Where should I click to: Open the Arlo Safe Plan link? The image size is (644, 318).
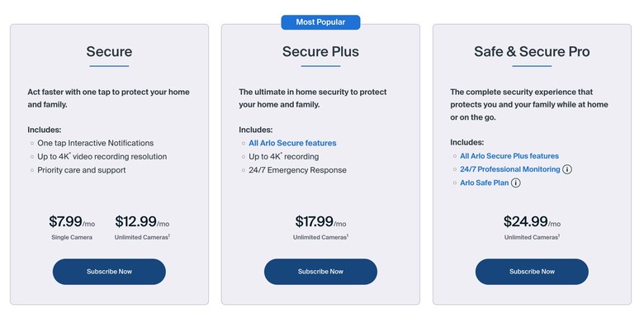(x=485, y=183)
